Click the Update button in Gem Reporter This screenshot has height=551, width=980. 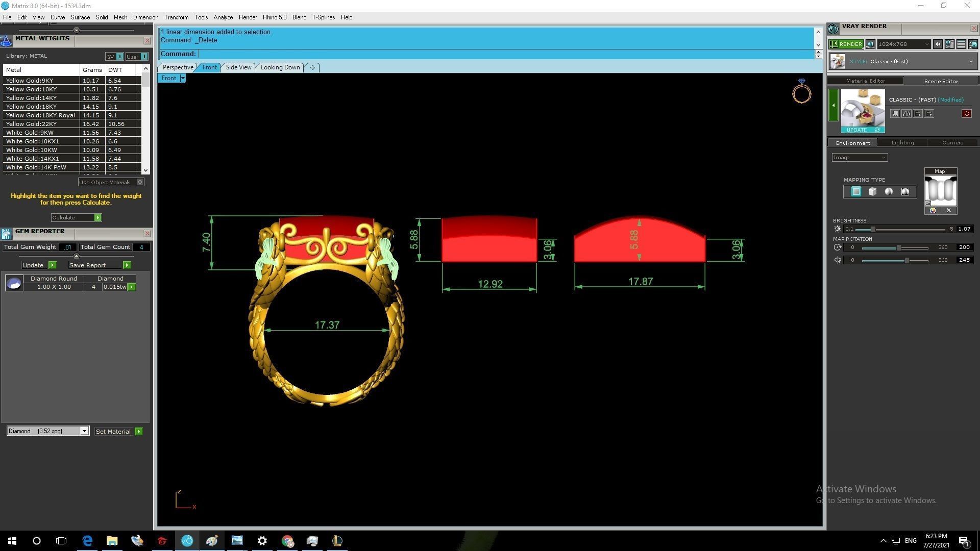click(39, 265)
